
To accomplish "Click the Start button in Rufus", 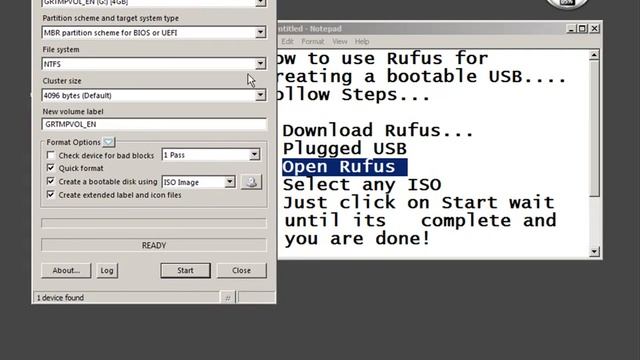I will (185, 270).
